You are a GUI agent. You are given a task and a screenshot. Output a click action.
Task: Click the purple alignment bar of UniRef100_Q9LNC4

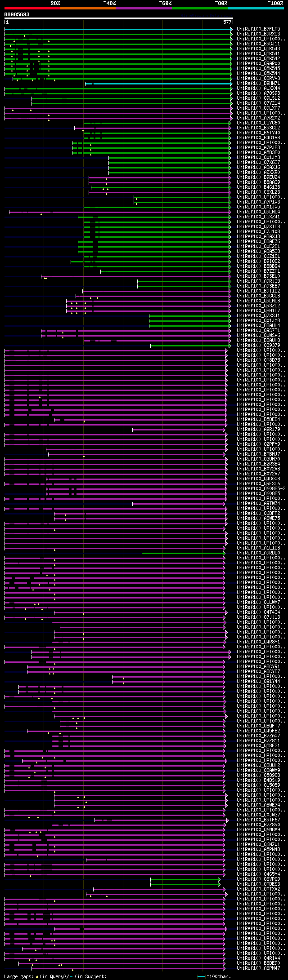[121, 212]
